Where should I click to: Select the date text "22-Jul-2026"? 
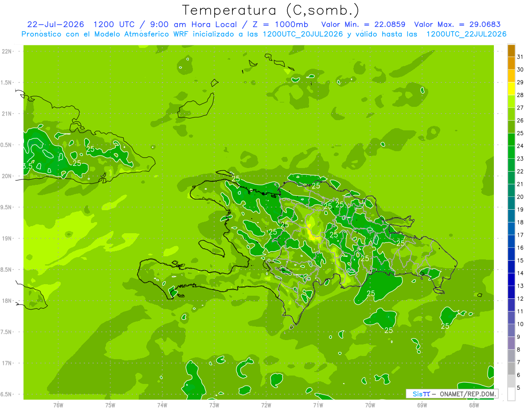tap(55, 24)
